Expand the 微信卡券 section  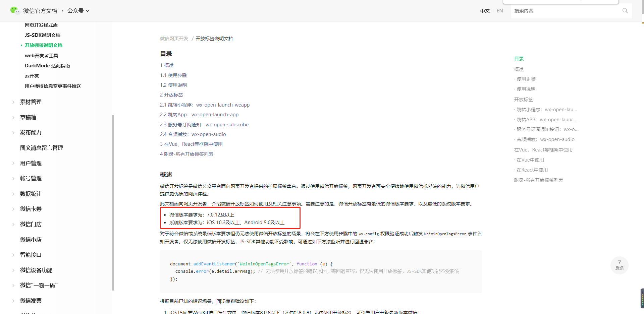[x=31, y=209]
